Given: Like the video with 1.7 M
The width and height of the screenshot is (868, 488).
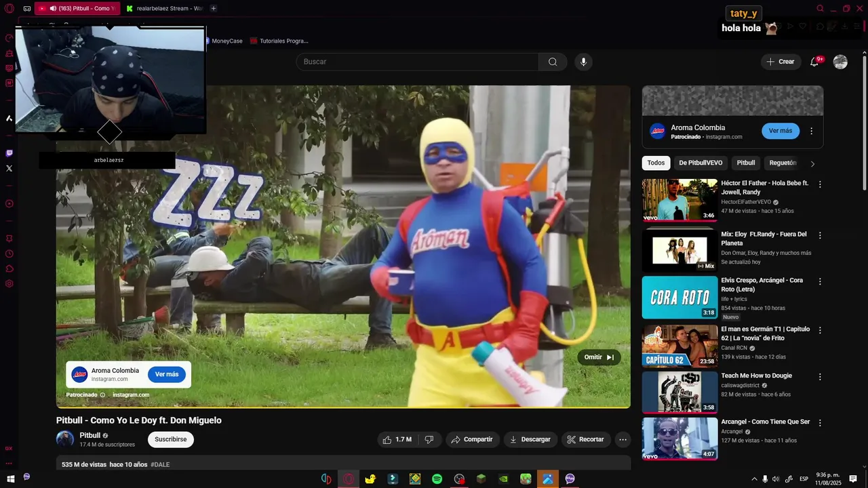Looking at the screenshot, I should (x=397, y=439).
